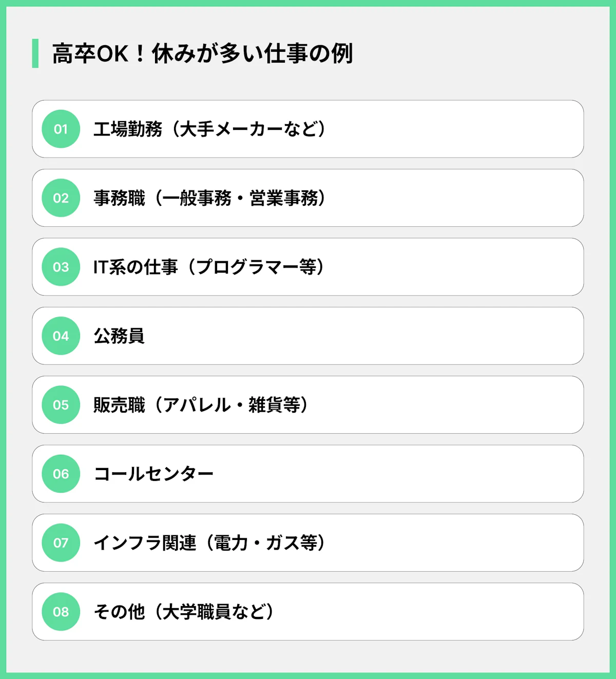Screen dimensions: 616x679
Task: Click the green 02 number badge
Action: [61, 198]
